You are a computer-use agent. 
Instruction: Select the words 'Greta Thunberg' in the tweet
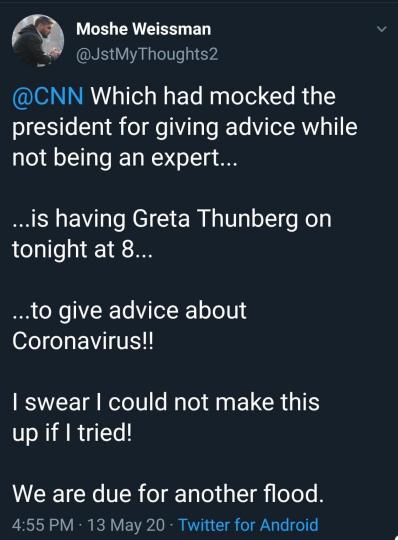click(215, 219)
